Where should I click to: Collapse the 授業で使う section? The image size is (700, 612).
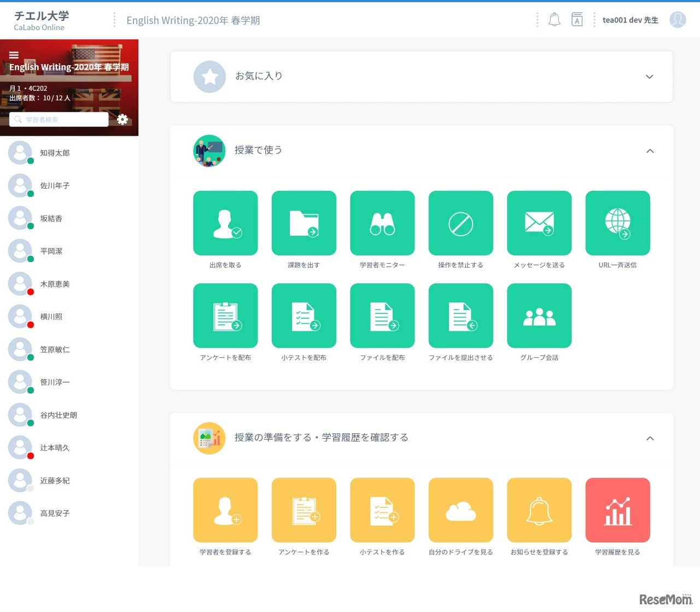pos(650,151)
